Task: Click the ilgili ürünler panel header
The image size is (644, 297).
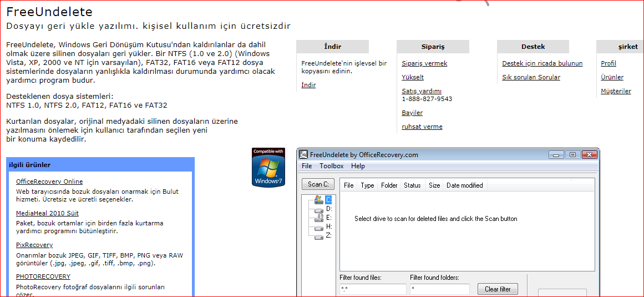Action: (100, 165)
